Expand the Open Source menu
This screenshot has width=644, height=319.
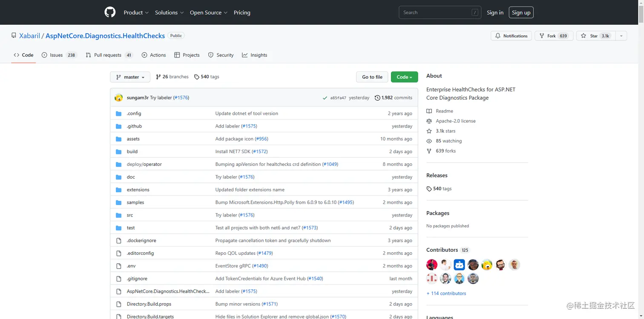209,13
